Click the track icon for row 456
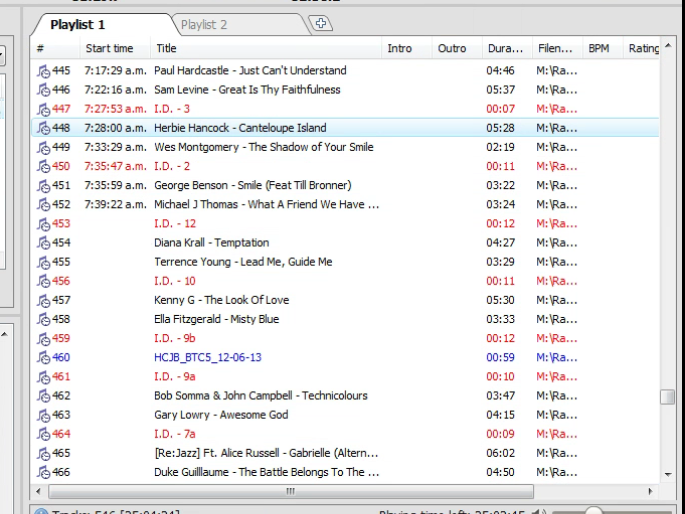Viewport: 685px width, 514px height. coord(43,281)
